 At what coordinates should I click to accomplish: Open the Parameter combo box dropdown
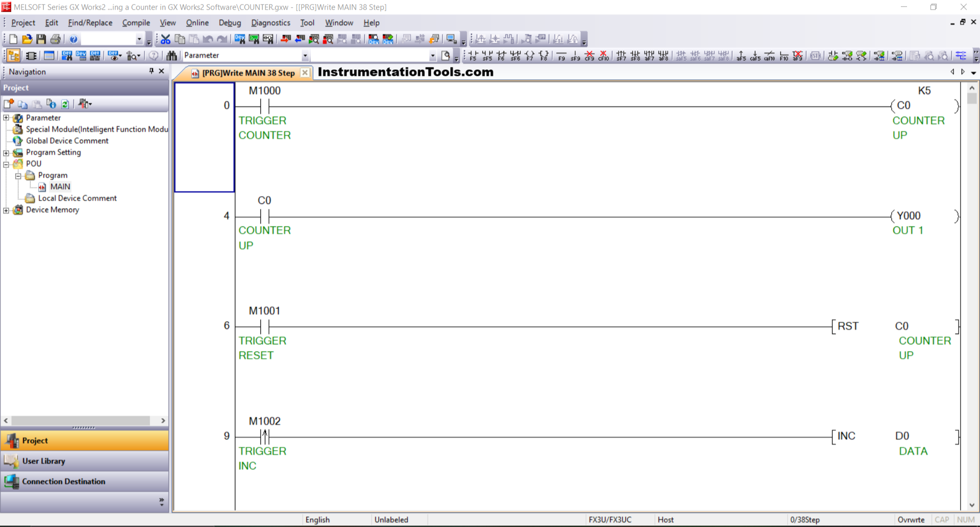point(305,56)
